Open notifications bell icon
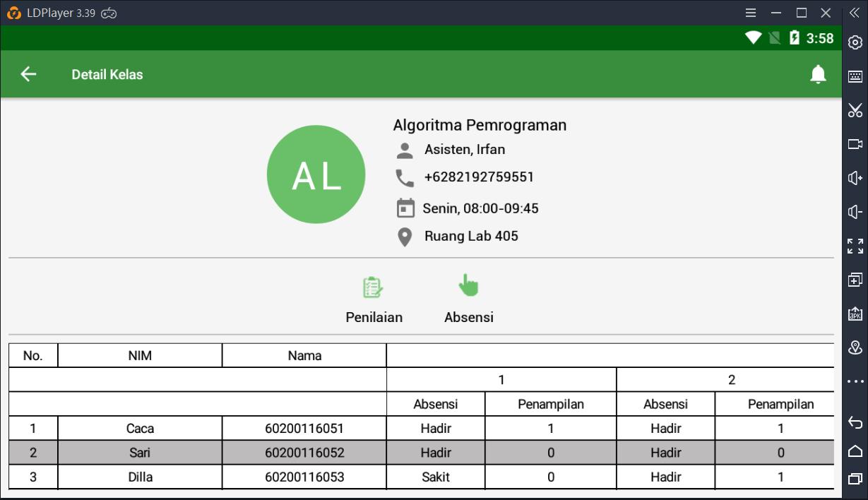Image resolution: width=868 pixels, height=500 pixels. pos(818,74)
